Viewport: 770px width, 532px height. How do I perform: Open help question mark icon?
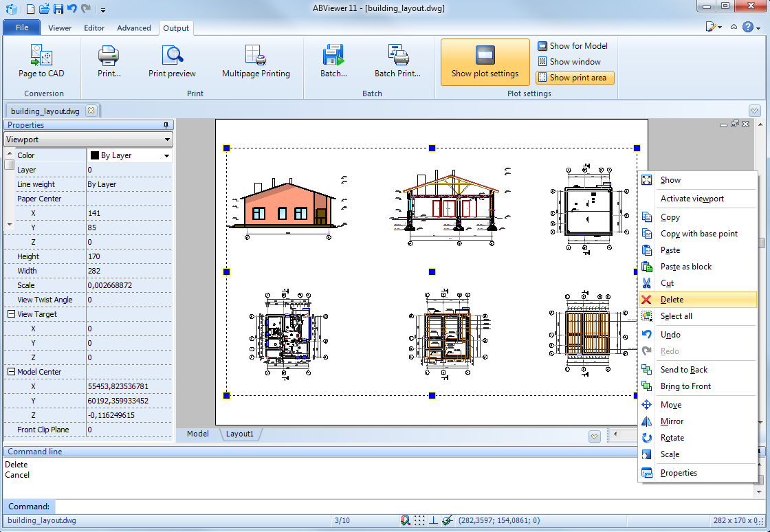pyautogui.click(x=747, y=27)
